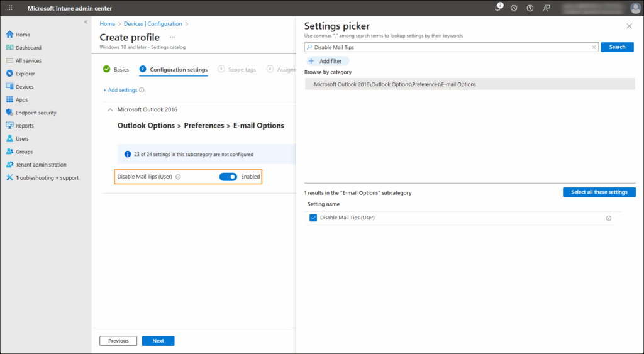Screen dimensions: 644x354
Task: Show the info icon for Disable Mail Tips (User)
Action: point(178,177)
